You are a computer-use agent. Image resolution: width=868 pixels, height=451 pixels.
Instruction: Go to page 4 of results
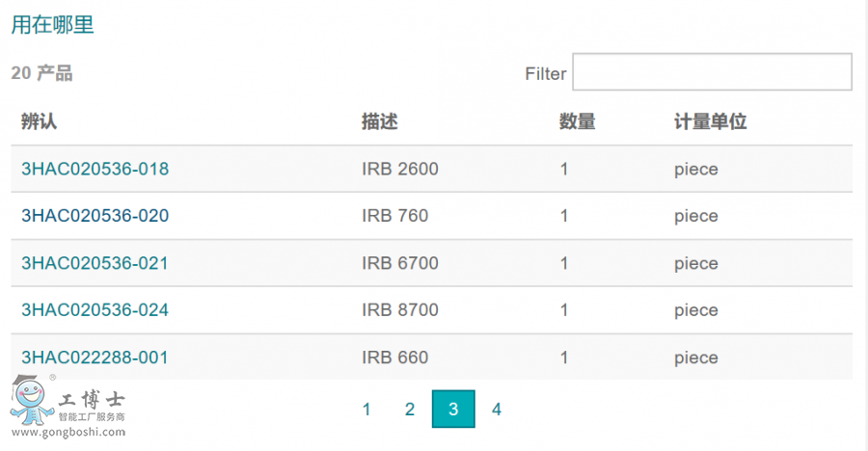point(497,410)
